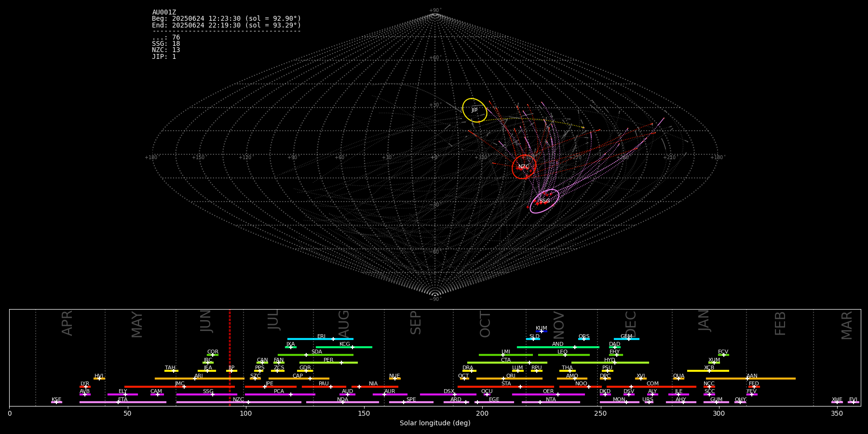Click the DEC month label in timeline
Screen dimensions: 868x434
coord(631,324)
